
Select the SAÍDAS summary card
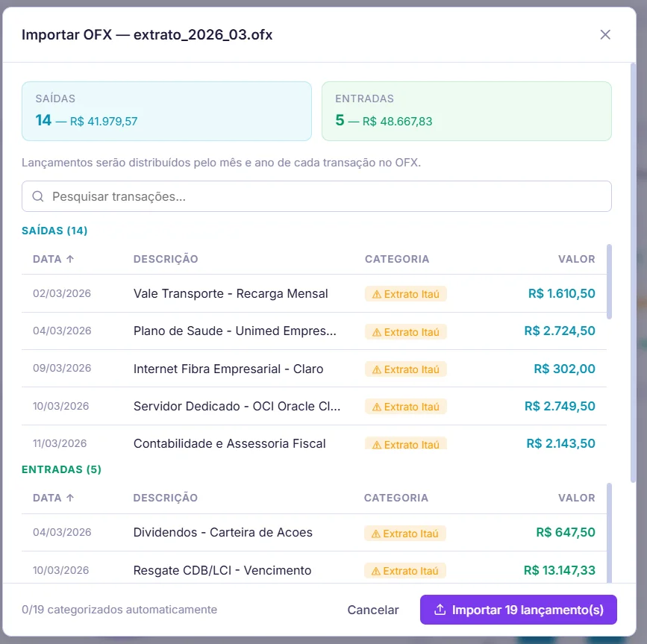point(166,109)
